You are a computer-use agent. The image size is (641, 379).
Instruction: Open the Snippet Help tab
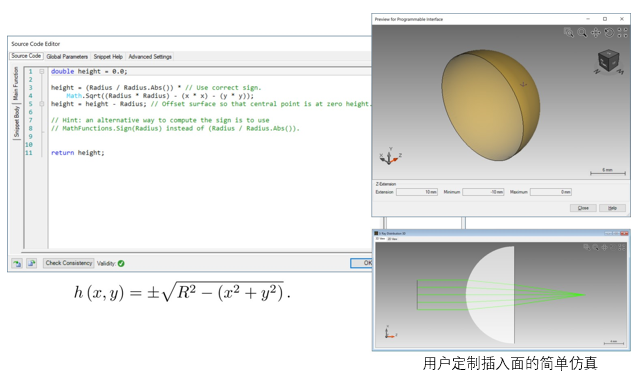point(108,56)
